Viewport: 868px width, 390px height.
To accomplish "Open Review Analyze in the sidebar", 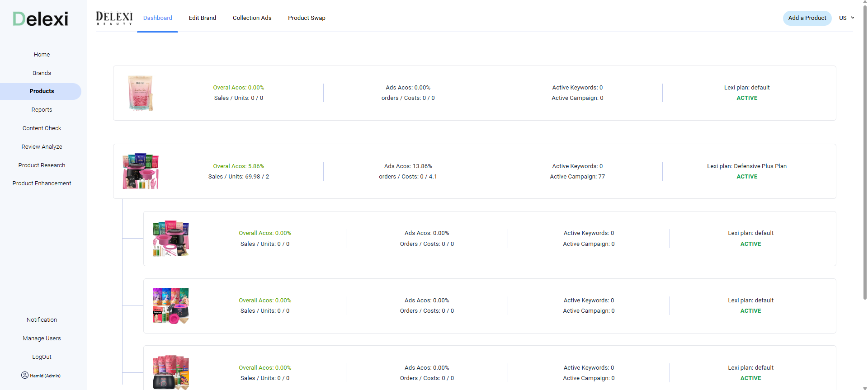I will pyautogui.click(x=42, y=147).
